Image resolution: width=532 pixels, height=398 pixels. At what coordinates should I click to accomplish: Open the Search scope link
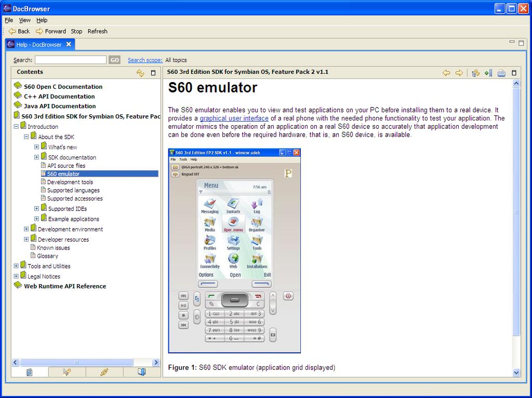[145, 60]
